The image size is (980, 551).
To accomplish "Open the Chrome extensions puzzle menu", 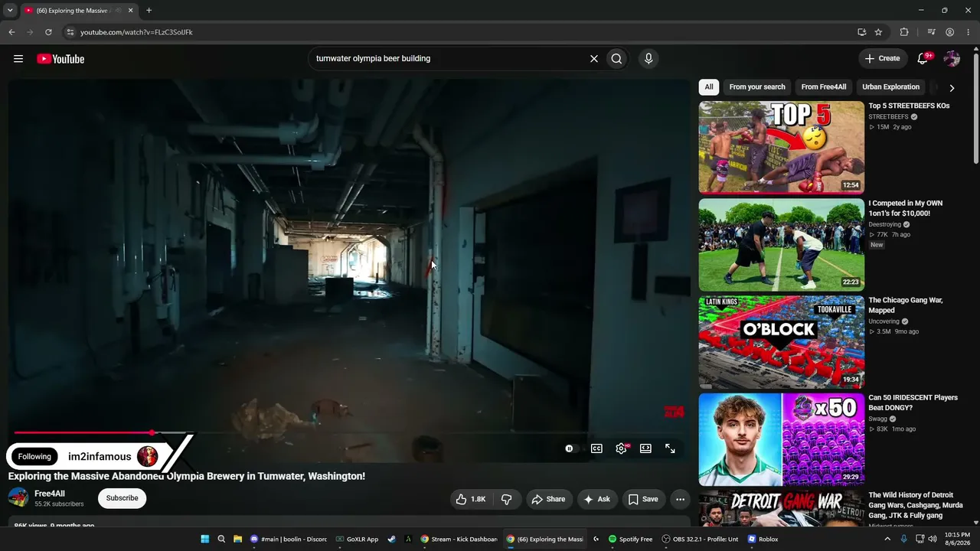I will click(x=904, y=32).
